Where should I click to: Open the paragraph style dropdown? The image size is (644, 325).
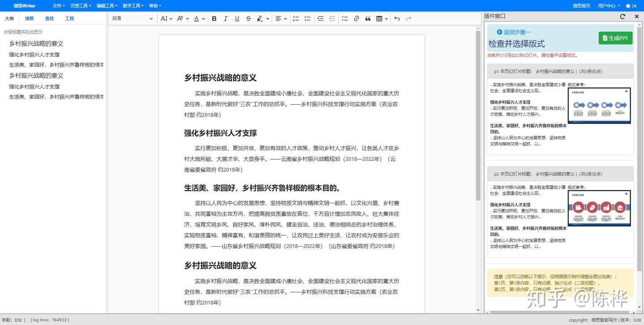point(132,18)
